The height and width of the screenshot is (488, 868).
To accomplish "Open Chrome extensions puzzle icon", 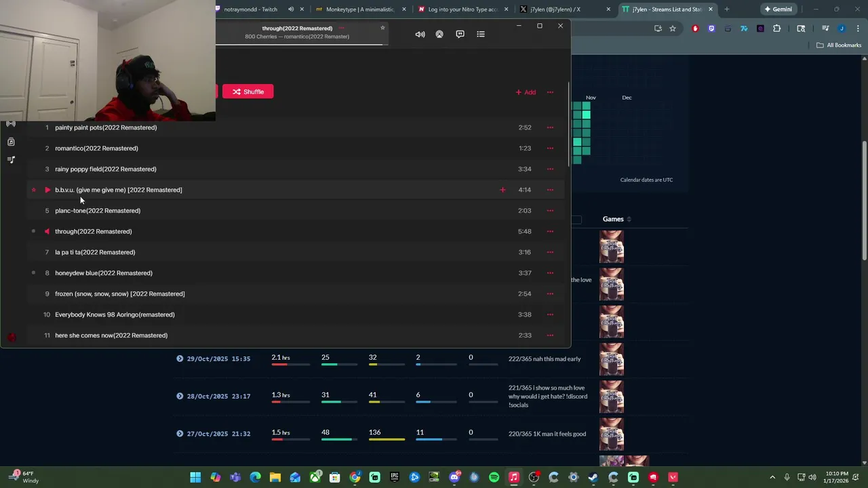I will coord(777,28).
